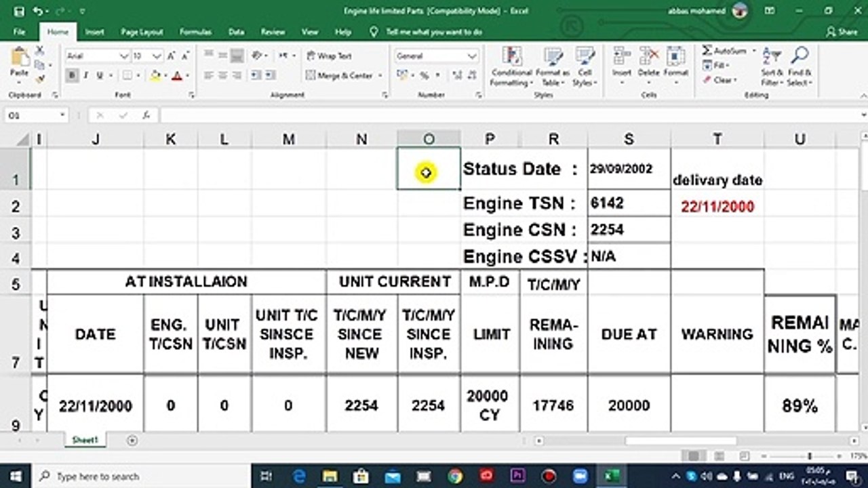This screenshot has width=868, height=488.
Task: Expand the Sort & Filter menu
Action: click(x=772, y=67)
